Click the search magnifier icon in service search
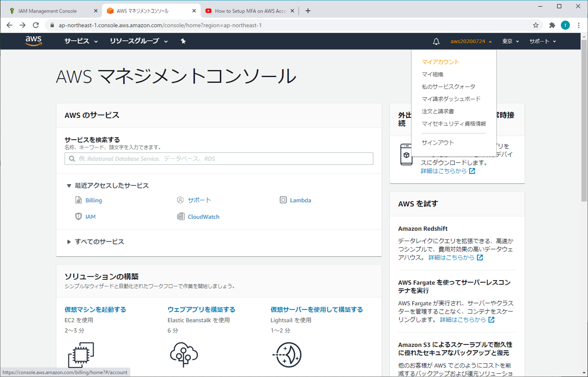Image resolution: width=588 pixels, height=377 pixels. (x=72, y=159)
